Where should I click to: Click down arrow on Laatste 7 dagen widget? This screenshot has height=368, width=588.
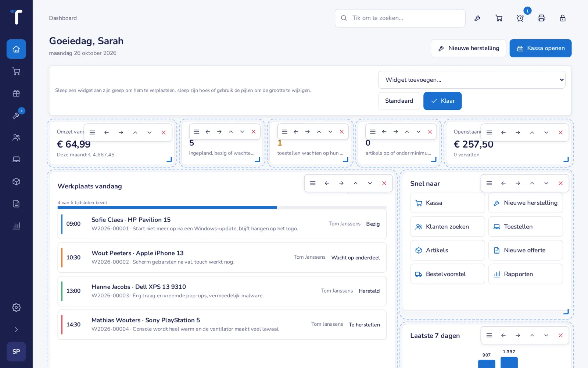pyautogui.click(x=546, y=335)
